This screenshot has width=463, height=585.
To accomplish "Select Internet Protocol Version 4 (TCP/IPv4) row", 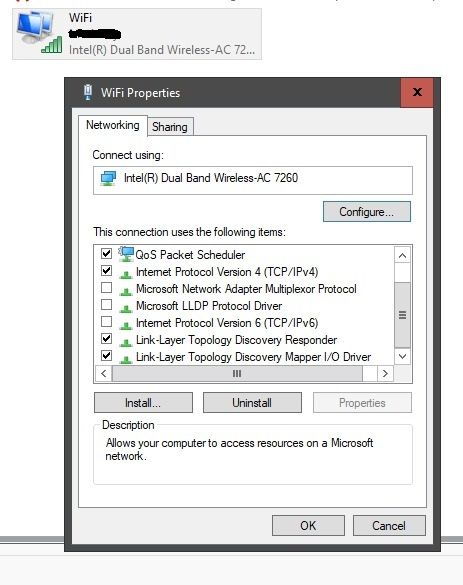I will (x=227, y=272).
